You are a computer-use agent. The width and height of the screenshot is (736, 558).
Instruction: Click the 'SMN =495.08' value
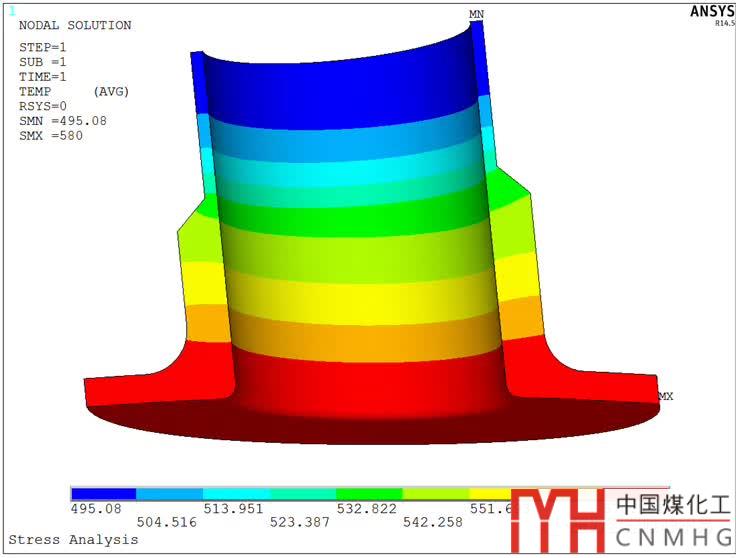(63, 121)
